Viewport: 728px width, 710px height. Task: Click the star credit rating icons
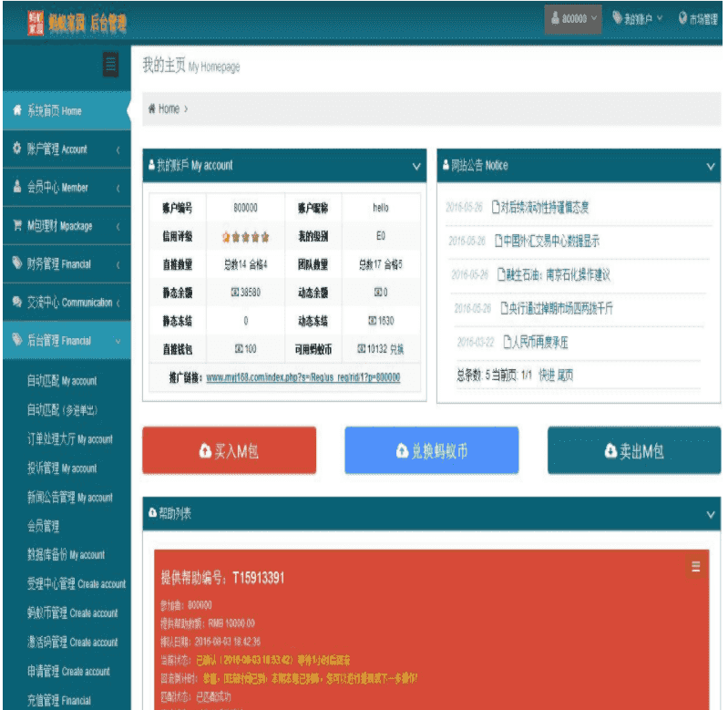[246, 237]
